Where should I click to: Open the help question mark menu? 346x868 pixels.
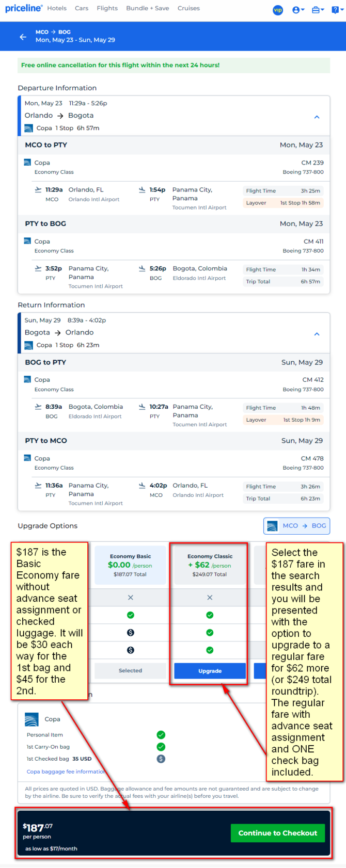337,10
